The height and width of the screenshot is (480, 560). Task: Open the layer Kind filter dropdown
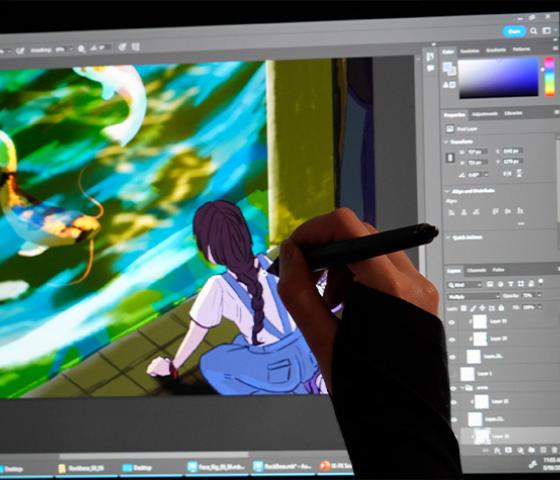click(465, 285)
